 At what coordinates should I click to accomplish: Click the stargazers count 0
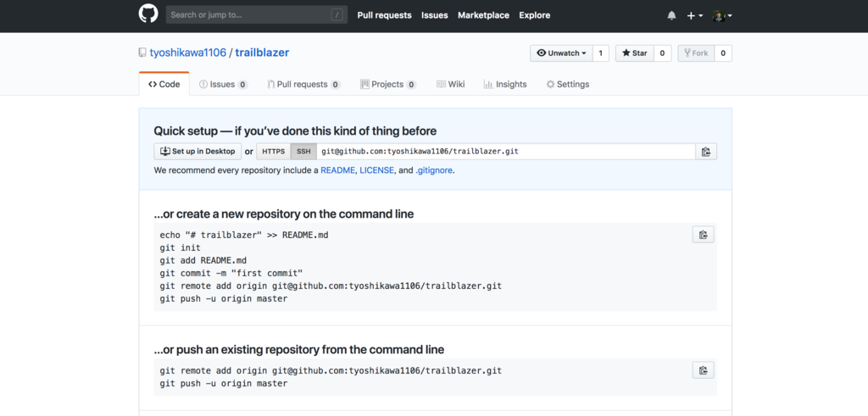click(x=662, y=53)
